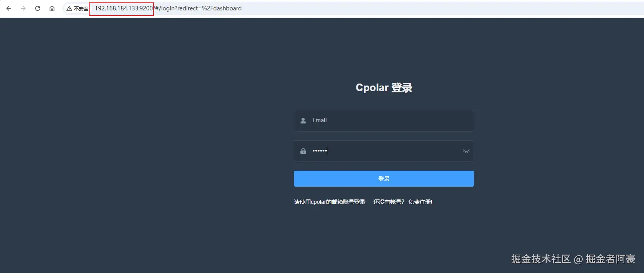Click the 掘金者阿豪 watermark name
The image size is (644, 273).
(x=610, y=259)
